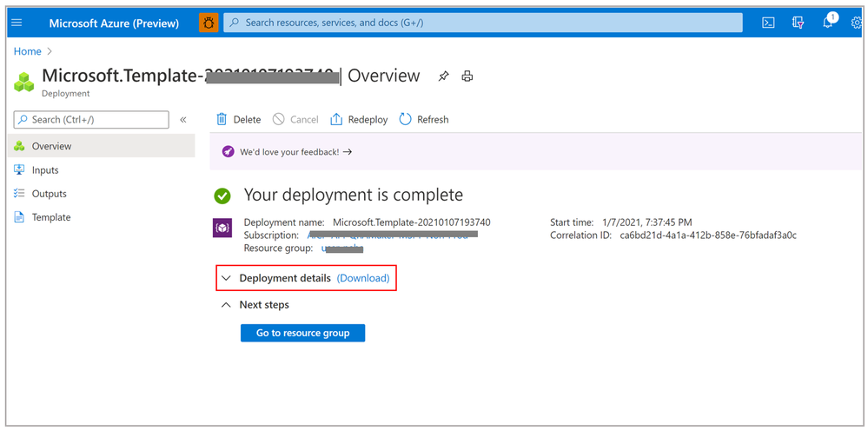Click Microsoft Azure (Preview) brand title
The width and height of the screenshot is (868, 431).
(114, 23)
